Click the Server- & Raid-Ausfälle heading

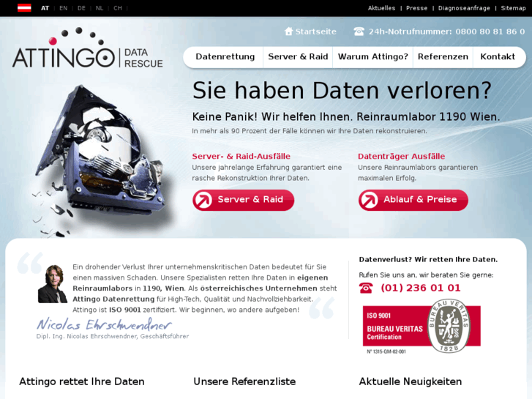[241, 156]
